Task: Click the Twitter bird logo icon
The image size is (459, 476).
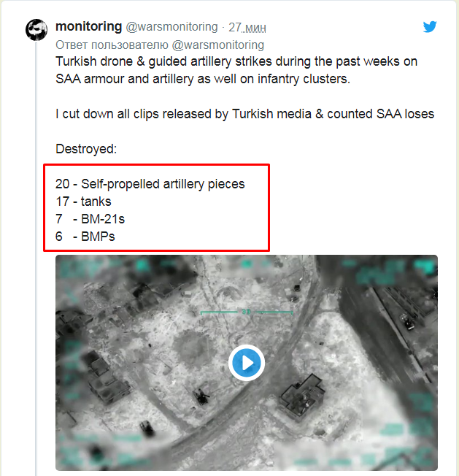Action: [x=431, y=27]
